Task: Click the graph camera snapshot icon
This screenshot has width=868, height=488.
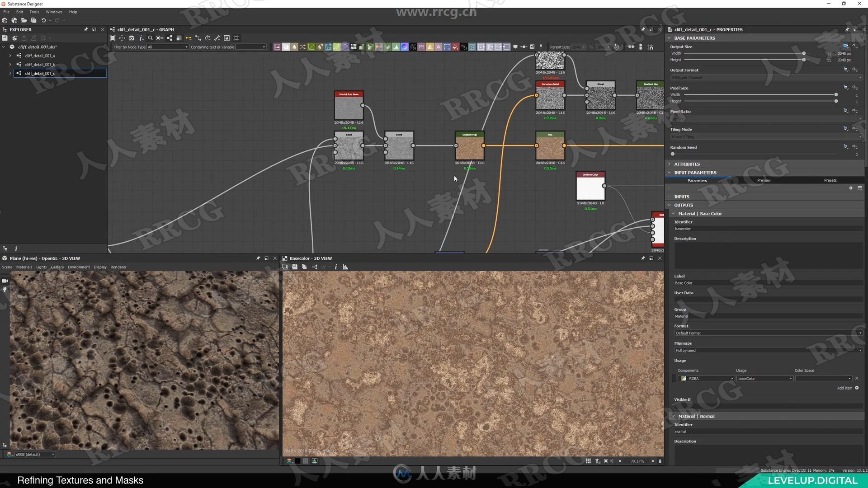Action: pos(132,38)
